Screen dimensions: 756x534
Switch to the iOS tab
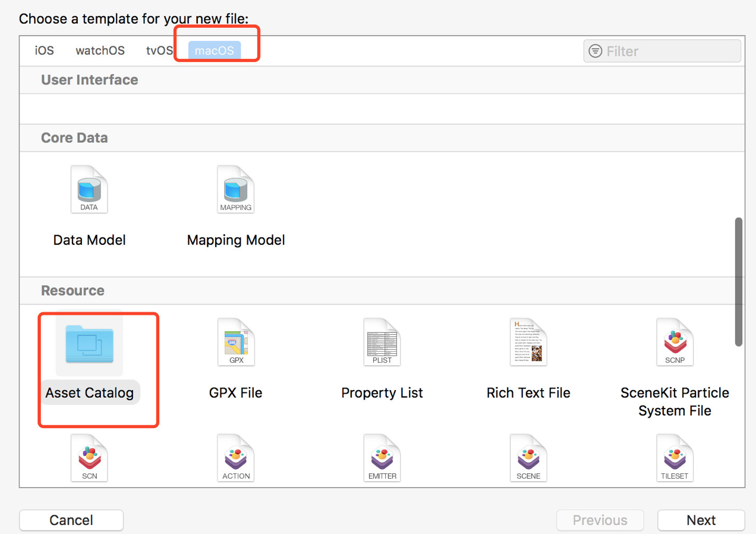(x=45, y=51)
